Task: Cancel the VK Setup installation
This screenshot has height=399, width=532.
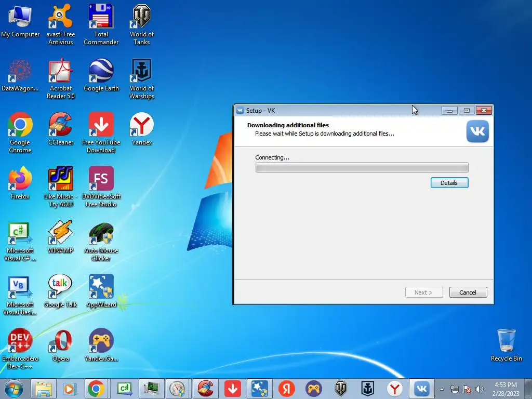Action: (x=468, y=292)
